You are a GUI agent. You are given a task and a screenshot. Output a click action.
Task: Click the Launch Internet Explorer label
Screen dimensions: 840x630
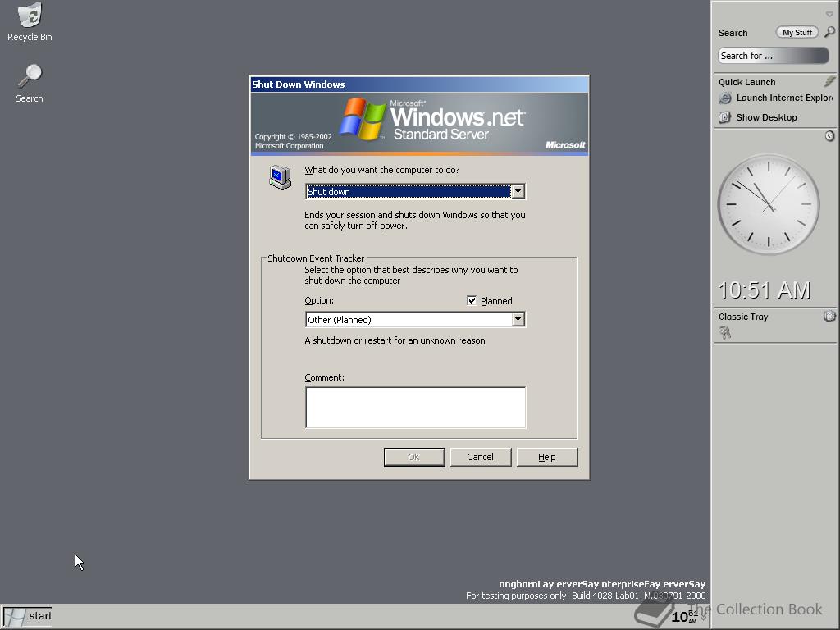[x=785, y=98]
